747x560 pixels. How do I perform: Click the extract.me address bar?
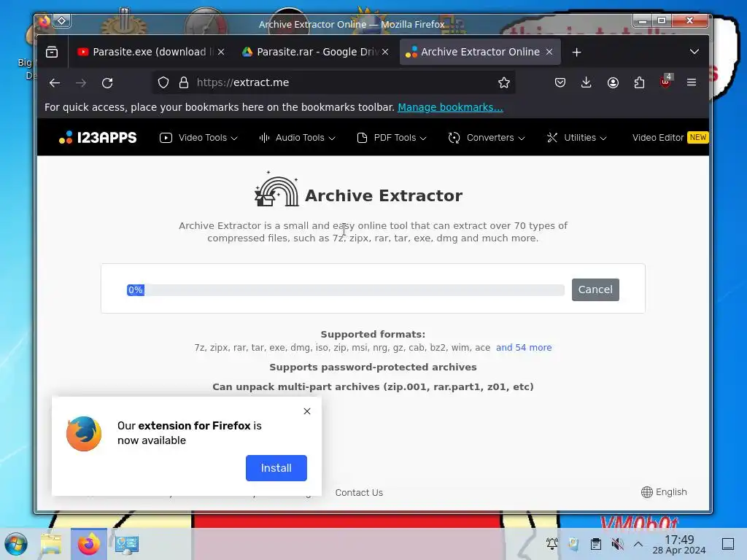tap(333, 83)
